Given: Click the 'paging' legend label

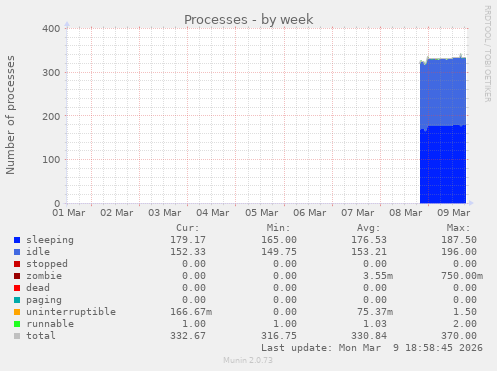Looking at the screenshot, I should pos(44,300).
